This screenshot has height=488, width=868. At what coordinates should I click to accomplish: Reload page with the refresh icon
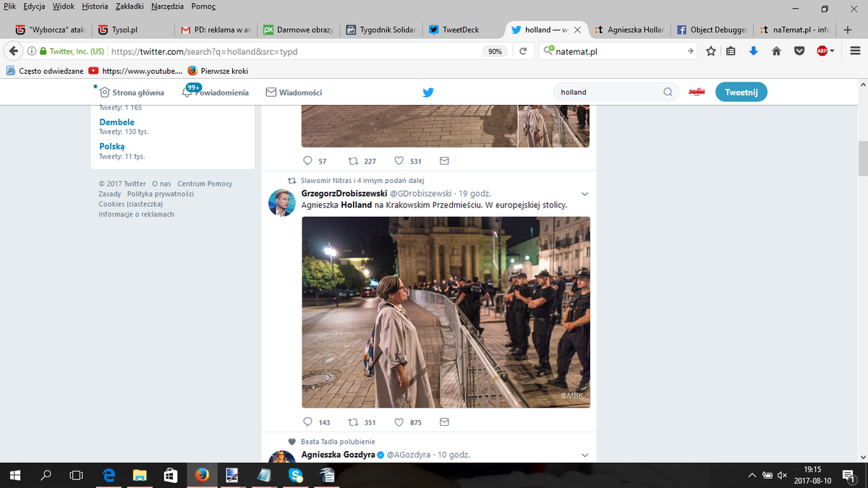[x=522, y=51]
